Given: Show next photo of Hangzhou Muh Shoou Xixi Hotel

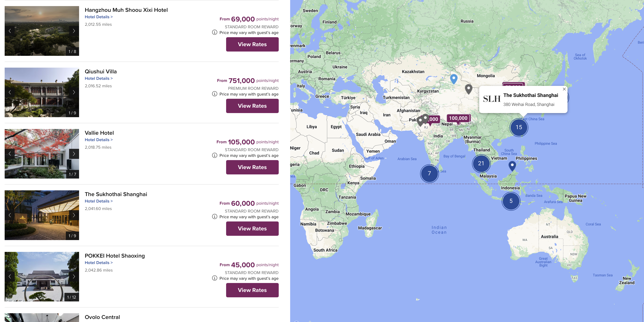Looking at the screenshot, I should coord(74,31).
